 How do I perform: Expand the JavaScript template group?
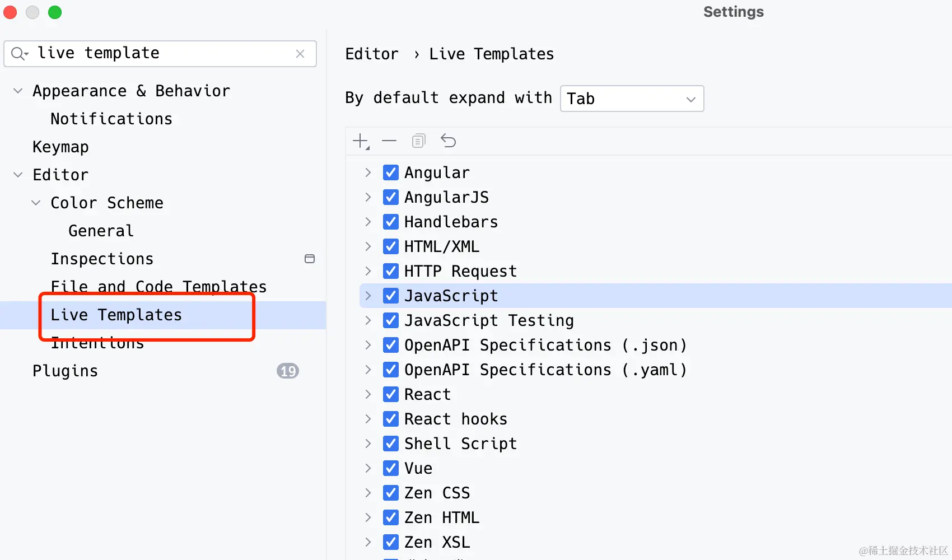[368, 296]
